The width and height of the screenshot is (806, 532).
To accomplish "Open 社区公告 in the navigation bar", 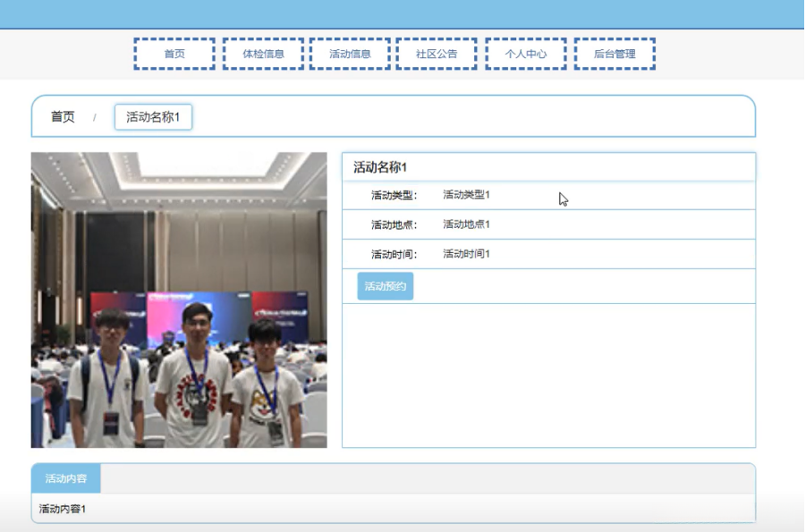I will tap(437, 54).
